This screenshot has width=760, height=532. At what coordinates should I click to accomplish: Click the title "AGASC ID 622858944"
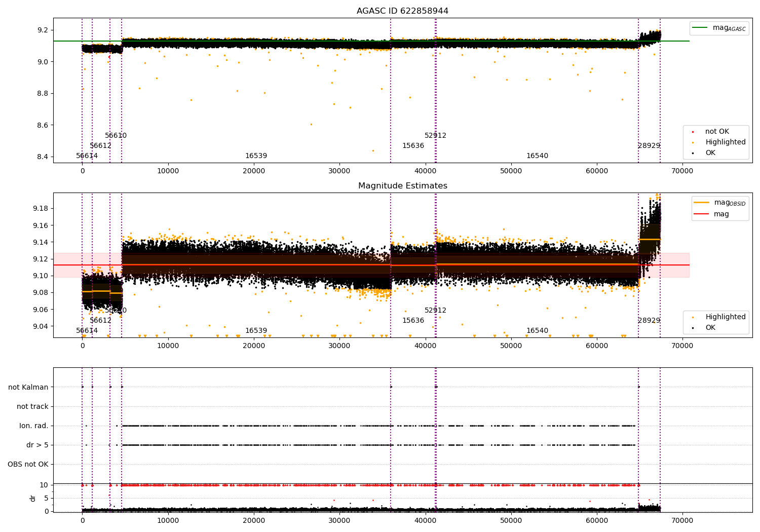(x=402, y=11)
